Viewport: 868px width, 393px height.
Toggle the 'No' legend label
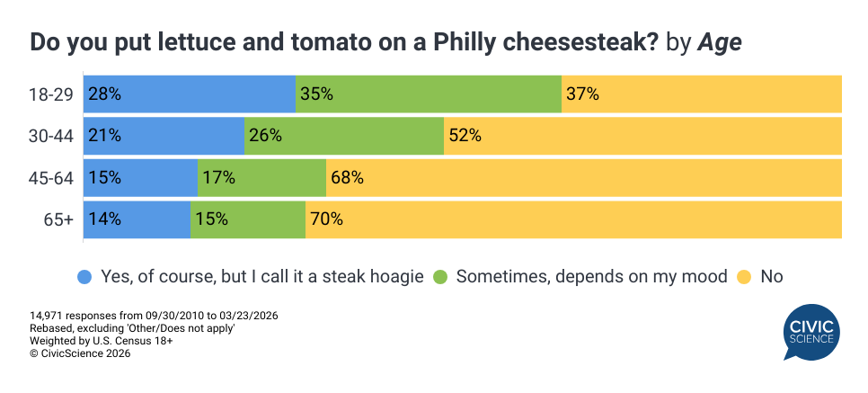point(772,277)
